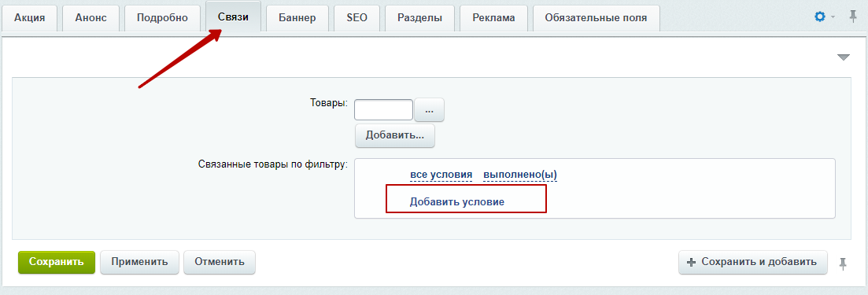The image size is (868, 295).
Task: Click the Сохранить и добавить button
Action: click(x=753, y=262)
